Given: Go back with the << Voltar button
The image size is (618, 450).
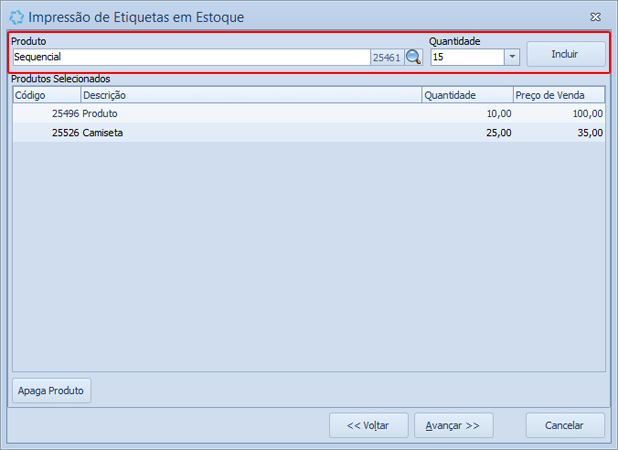Looking at the screenshot, I should 369,425.
